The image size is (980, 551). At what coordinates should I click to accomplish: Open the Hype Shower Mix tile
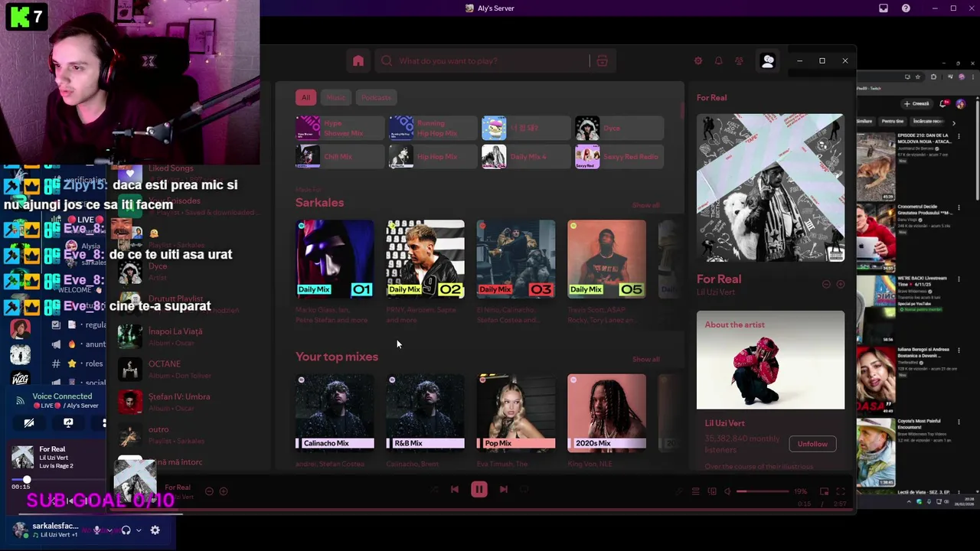pos(340,129)
